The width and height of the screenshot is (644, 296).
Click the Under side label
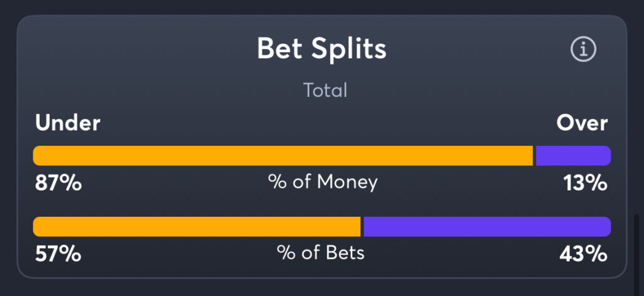pos(68,123)
